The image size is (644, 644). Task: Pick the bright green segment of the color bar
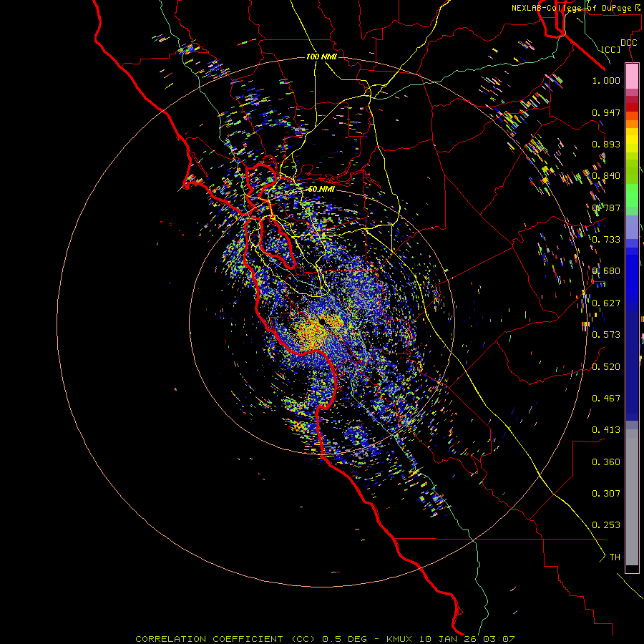click(x=632, y=195)
